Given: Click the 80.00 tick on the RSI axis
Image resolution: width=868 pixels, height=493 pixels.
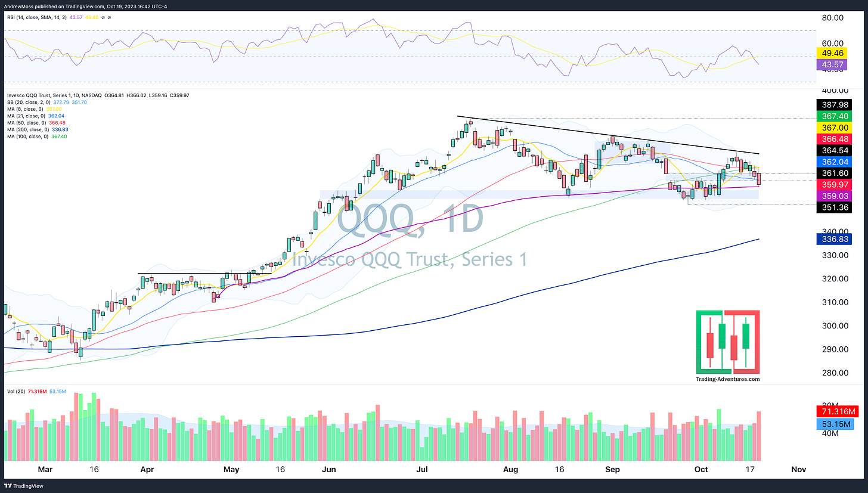Looking at the screenshot, I should tap(833, 18).
